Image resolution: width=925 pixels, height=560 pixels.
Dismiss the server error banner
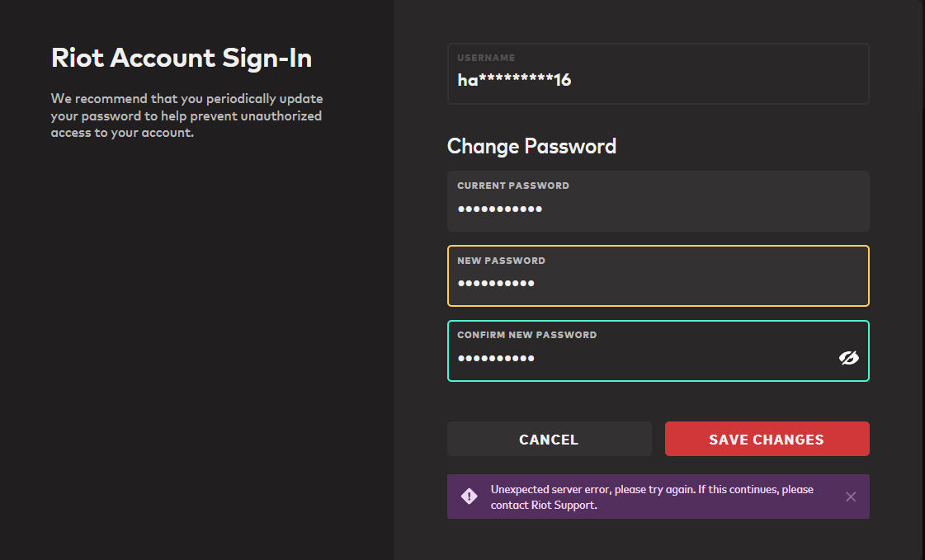point(851,497)
